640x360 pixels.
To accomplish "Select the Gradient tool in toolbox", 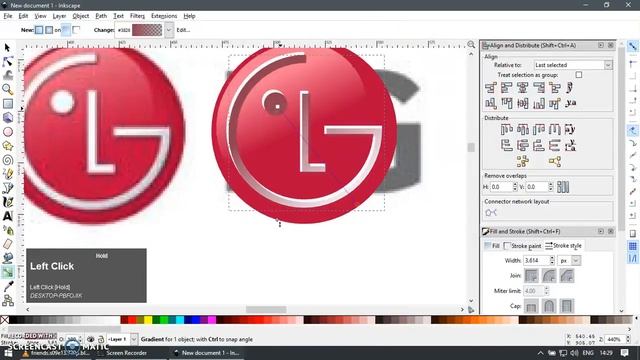I will 7,272.
